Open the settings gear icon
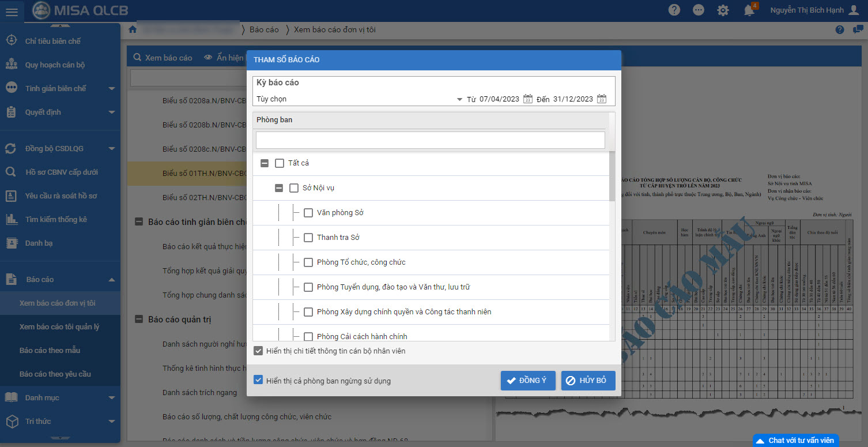This screenshot has width=868, height=447. (x=723, y=10)
